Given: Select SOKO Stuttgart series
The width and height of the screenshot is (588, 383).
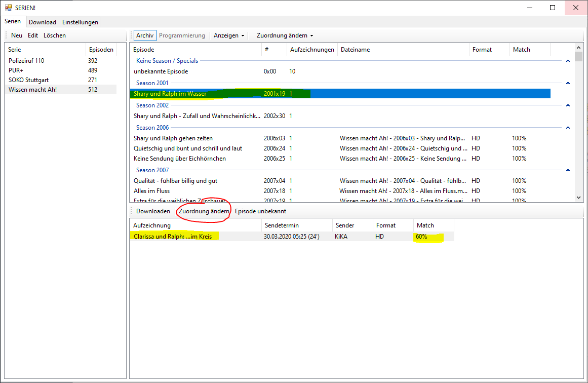Looking at the screenshot, I should pos(28,80).
